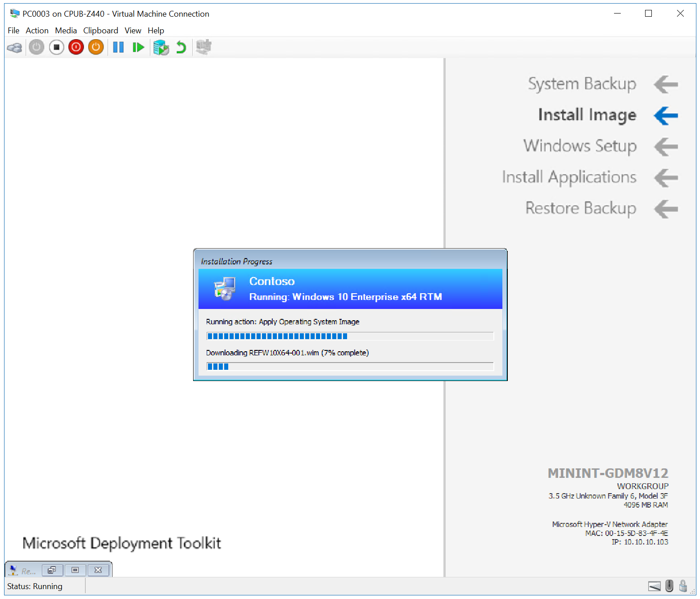The width and height of the screenshot is (700, 599).
Task: Revert the VM using the green arrow icon
Action: pos(181,47)
